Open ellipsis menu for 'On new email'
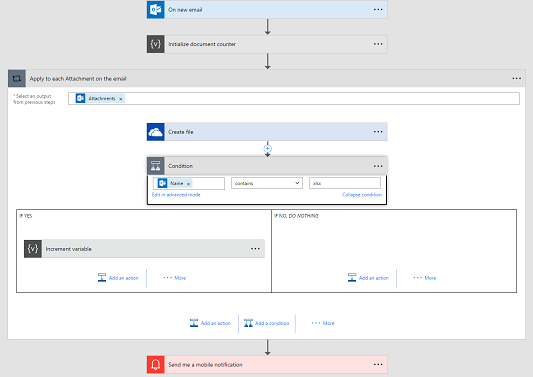533x377 pixels. point(378,10)
